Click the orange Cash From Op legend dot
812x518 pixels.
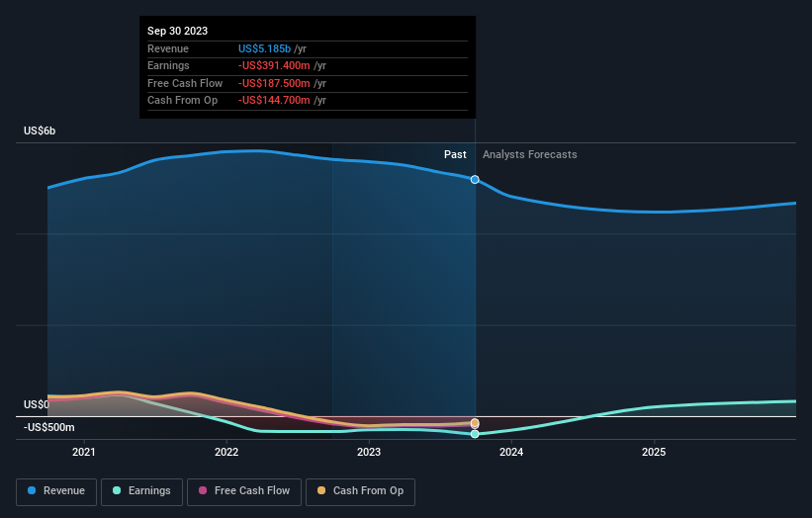point(321,490)
